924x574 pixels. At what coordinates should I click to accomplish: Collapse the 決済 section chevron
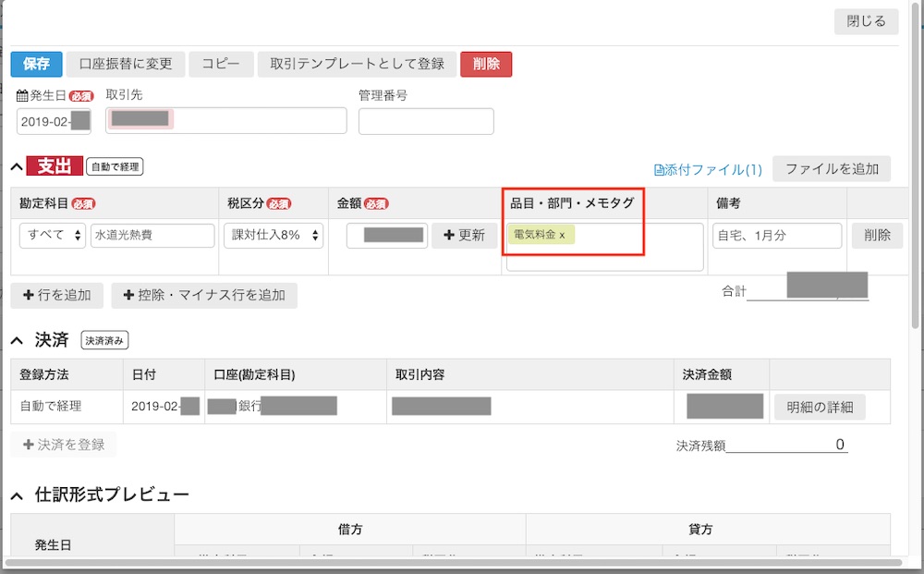tap(16, 341)
